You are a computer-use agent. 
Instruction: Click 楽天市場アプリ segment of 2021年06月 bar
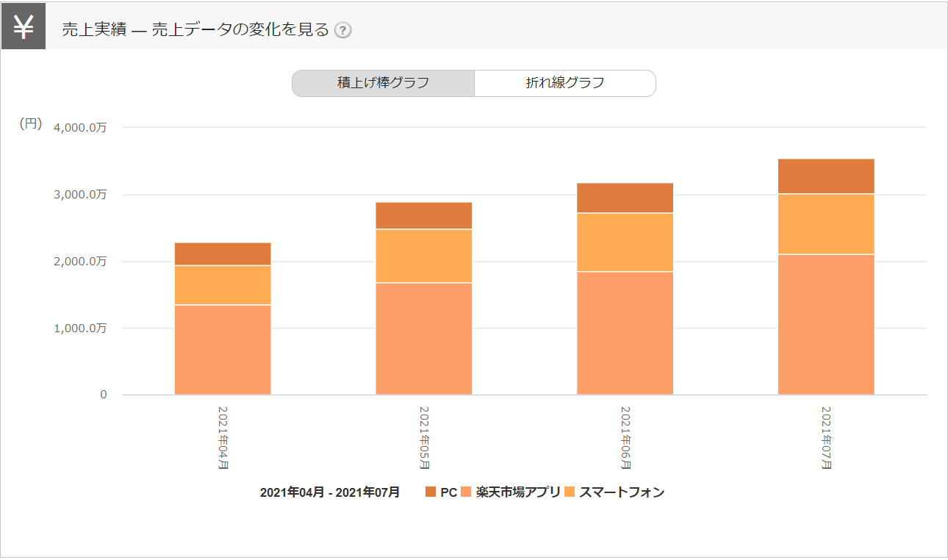(x=625, y=334)
